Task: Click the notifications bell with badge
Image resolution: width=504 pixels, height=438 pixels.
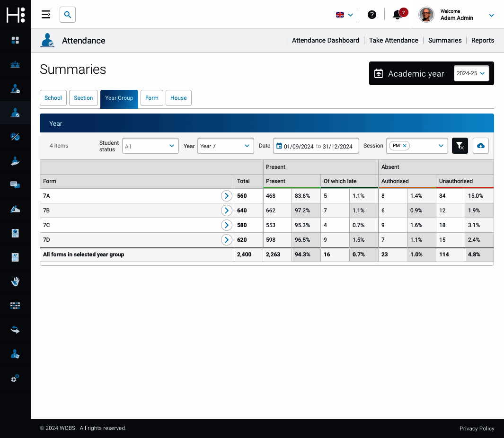Action: click(397, 15)
